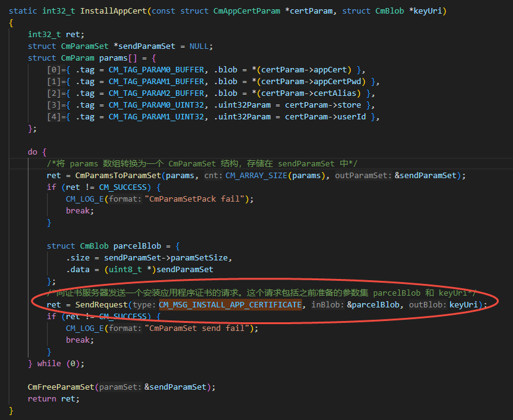The image size is (513, 420).
Task: Click the 'do' keyword
Action: (x=32, y=152)
